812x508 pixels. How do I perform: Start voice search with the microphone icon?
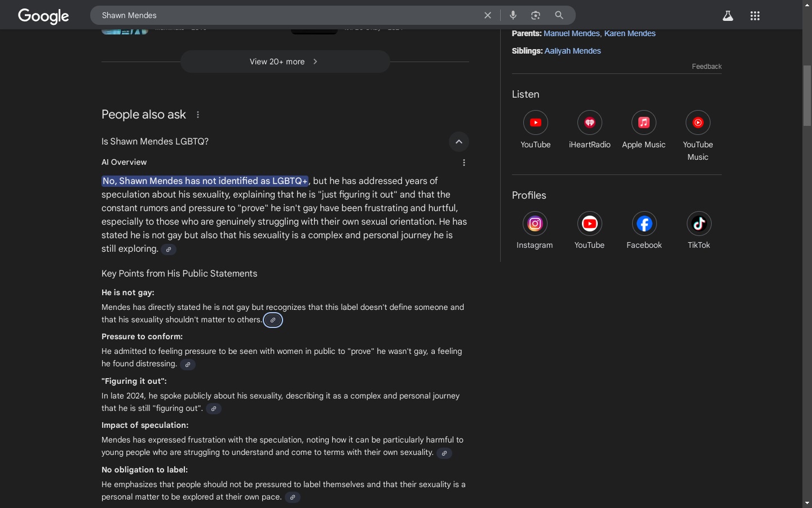click(x=513, y=15)
